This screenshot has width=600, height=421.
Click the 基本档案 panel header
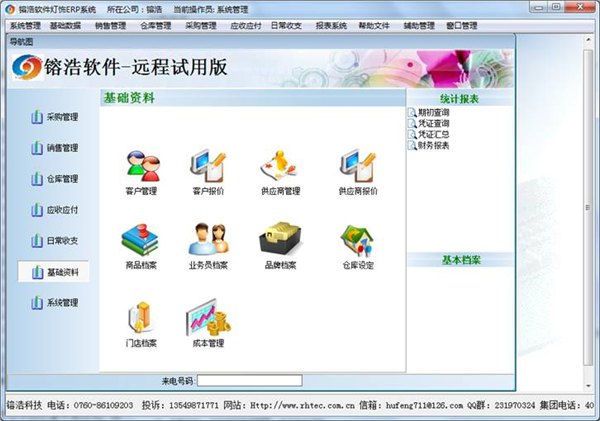pyautogui.click(x=461, y=260)
